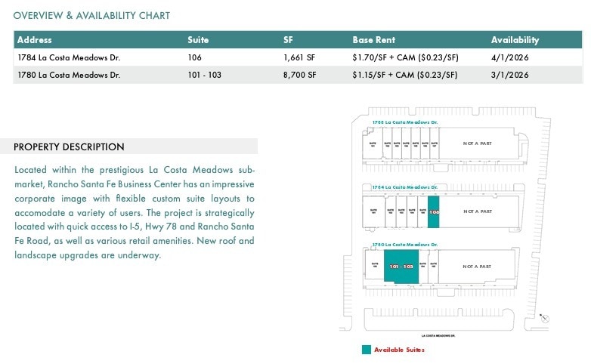This screenshot has width=591, height=364.
Task: Click the Overview & Availability Chart title
Action: (91, 15)
